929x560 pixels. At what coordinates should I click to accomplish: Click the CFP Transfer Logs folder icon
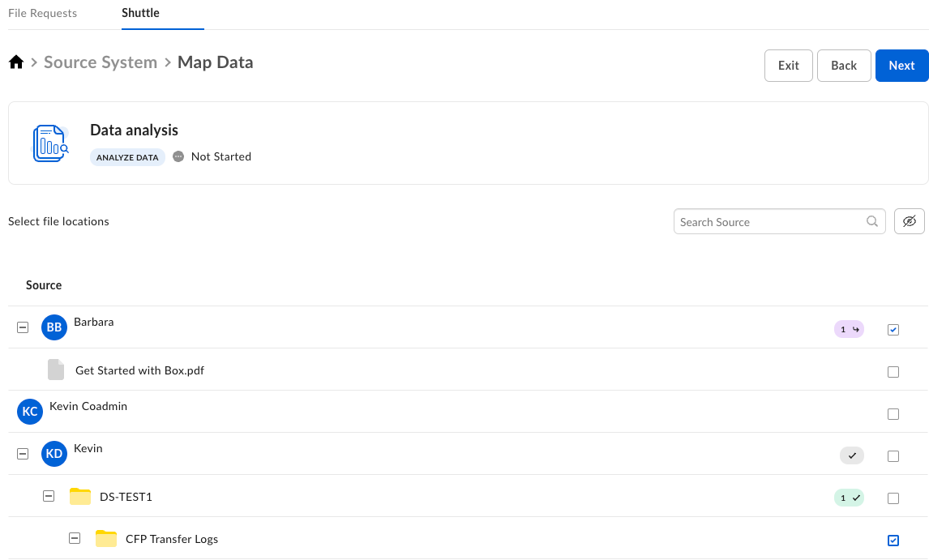tap(106, 538)
